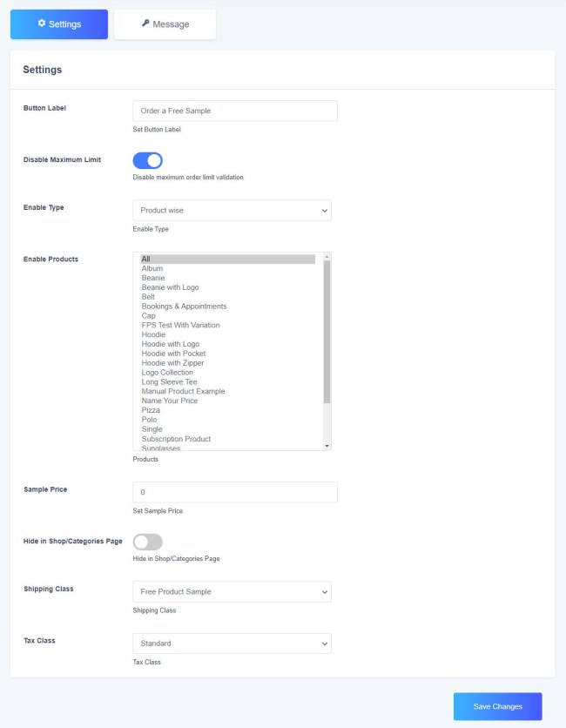Select Bookings & Appointments product

click(x=184, y=307)
